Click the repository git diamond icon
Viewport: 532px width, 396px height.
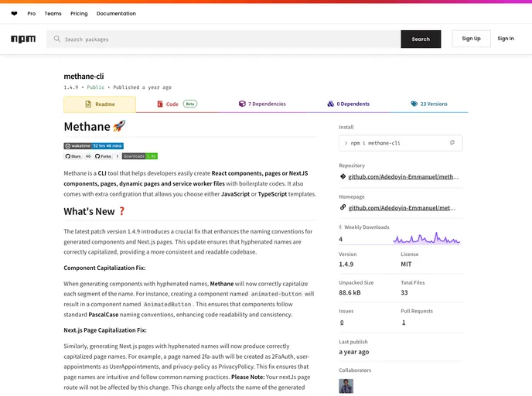point(343,176)
